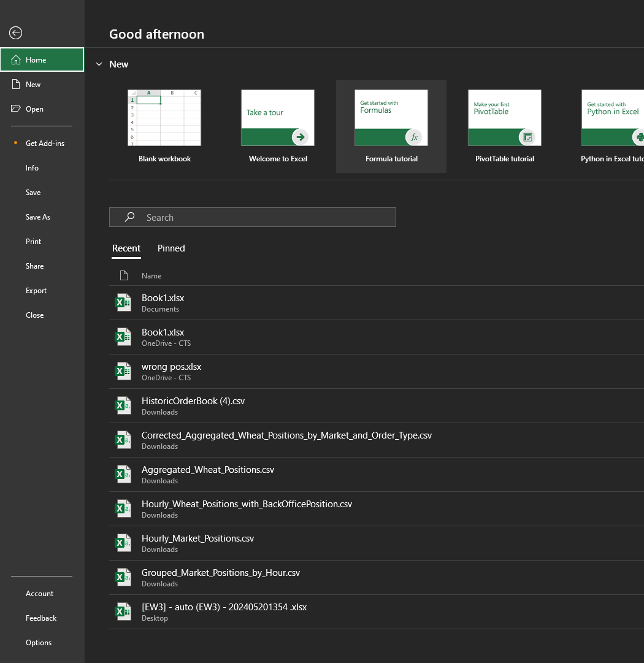
Task: Choose Save As in the sidebar
Action: coord(38,217)
